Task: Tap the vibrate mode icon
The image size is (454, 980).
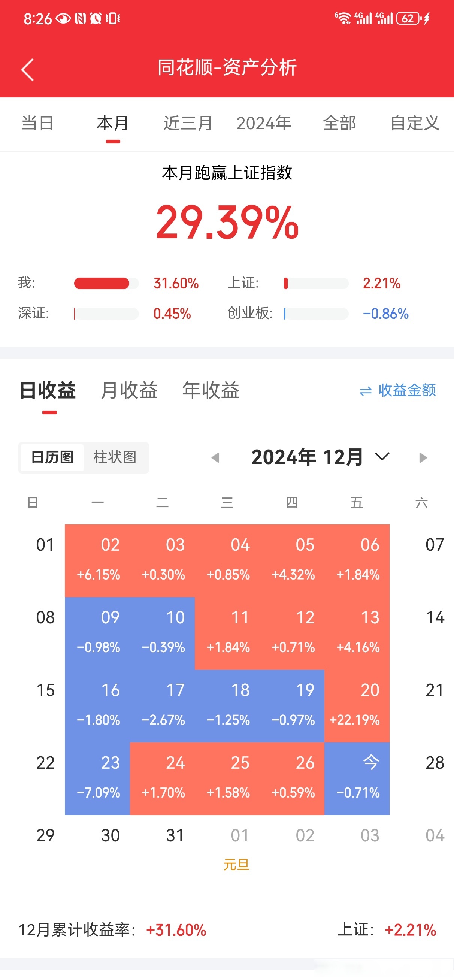Action: coord(113,18)
